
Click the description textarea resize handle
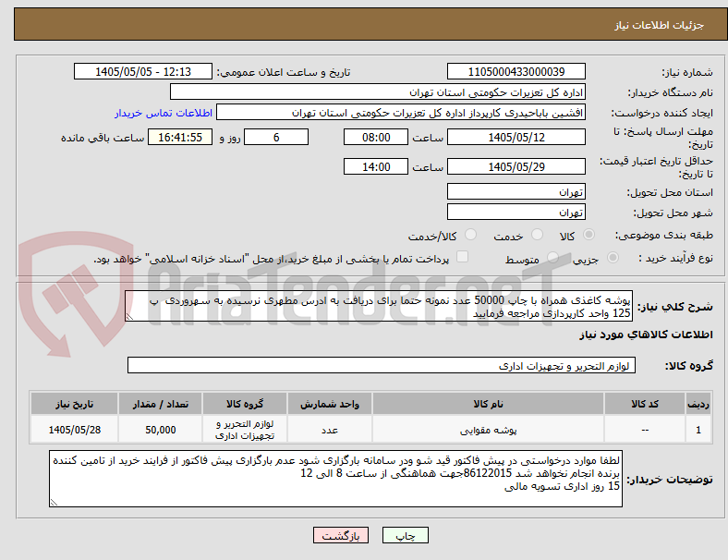(x=129, y=317)
